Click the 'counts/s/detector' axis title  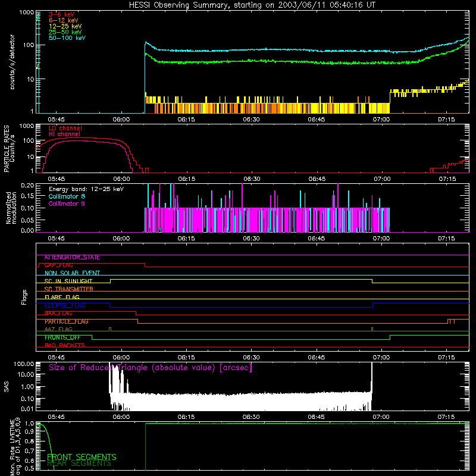(x=12, y=62)
